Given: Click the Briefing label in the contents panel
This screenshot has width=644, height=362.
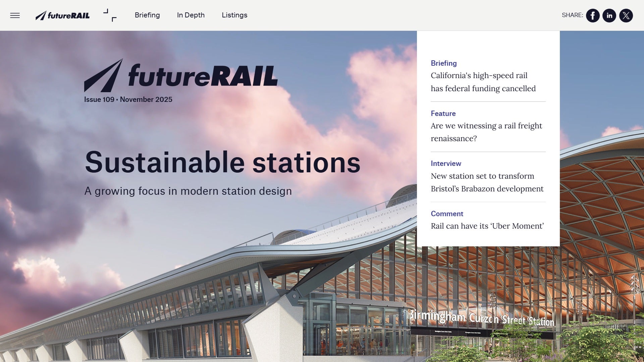Looking at the screenshot, I should pos(443,63).
